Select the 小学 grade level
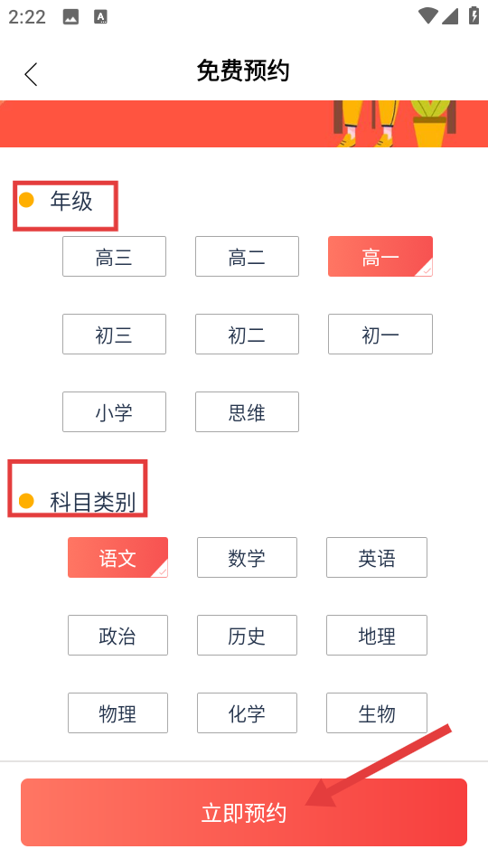 pos(114,412)
